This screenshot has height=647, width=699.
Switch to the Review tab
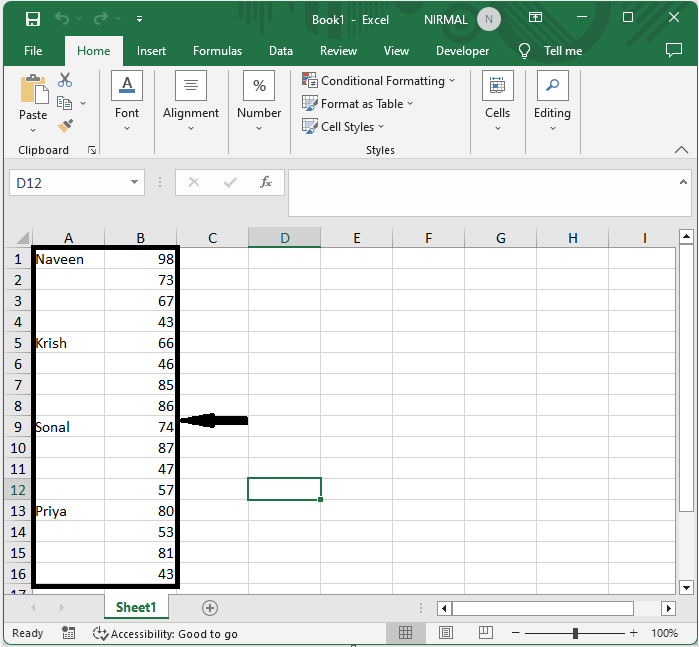[x=338, y=51]
